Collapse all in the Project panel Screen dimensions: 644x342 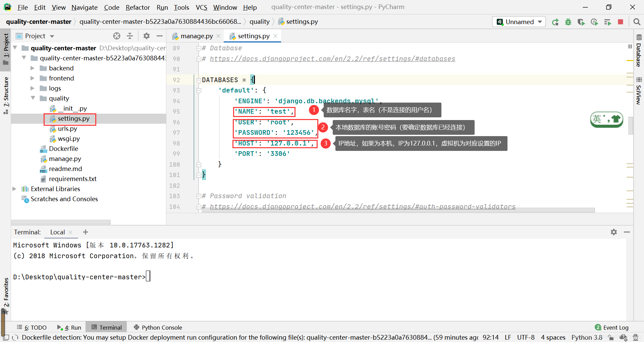click(130, 36)
